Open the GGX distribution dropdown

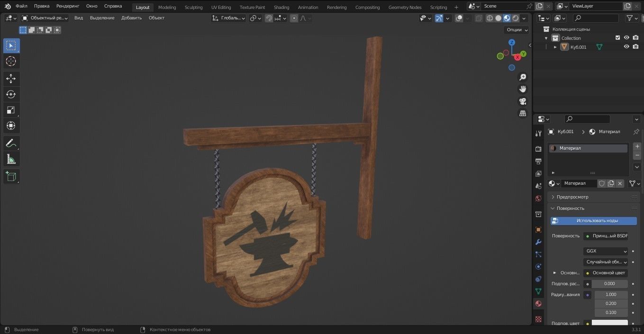pyautogui.click(x=606, y=251)
